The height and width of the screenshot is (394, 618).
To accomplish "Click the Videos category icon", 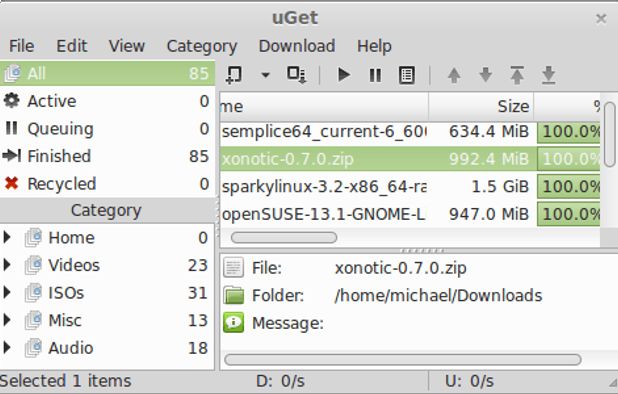I will [33, 265].
